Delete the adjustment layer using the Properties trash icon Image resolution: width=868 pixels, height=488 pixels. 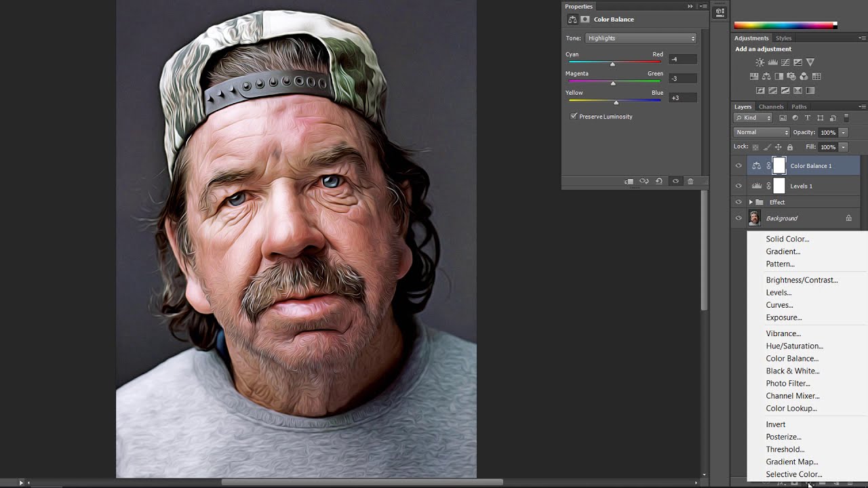(x=690, y=182)
